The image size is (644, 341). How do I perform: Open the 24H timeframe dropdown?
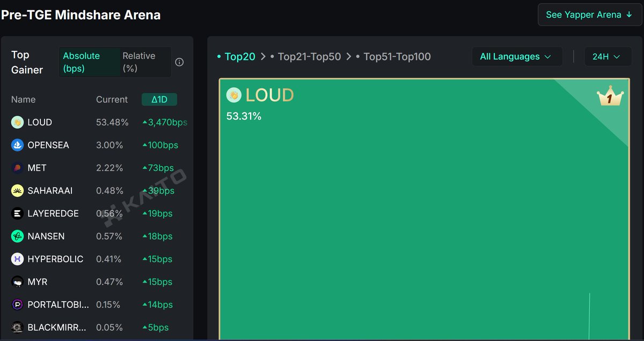(x=607, y=56)
